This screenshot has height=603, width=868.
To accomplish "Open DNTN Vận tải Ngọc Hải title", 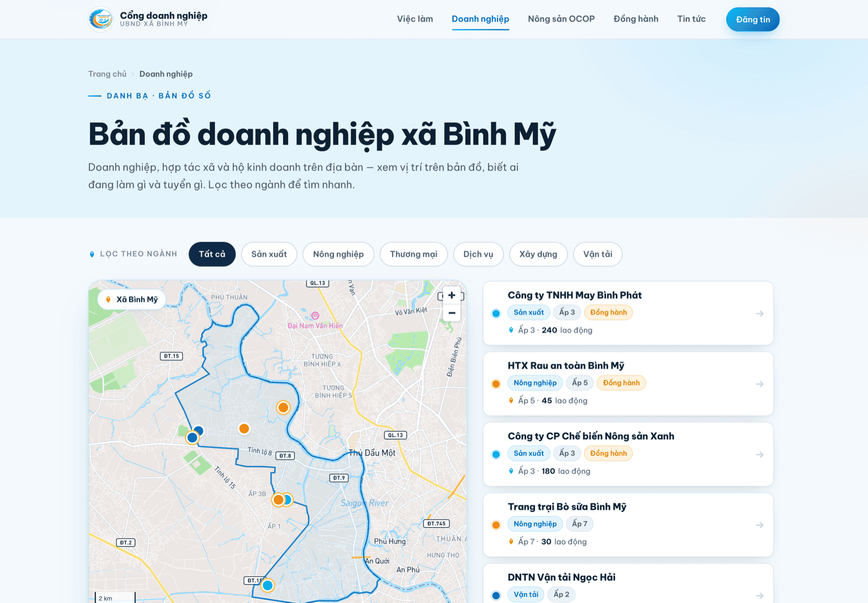I will [561, 577].
